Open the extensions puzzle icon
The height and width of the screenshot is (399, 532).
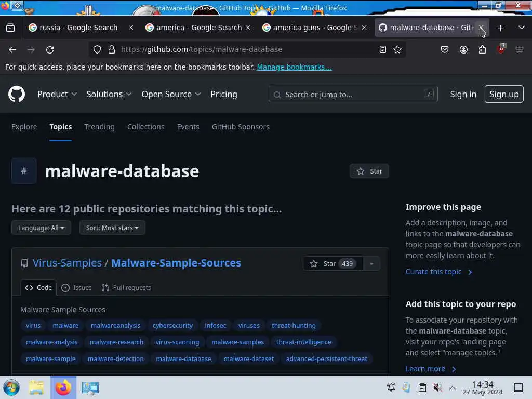pos(482,49)
